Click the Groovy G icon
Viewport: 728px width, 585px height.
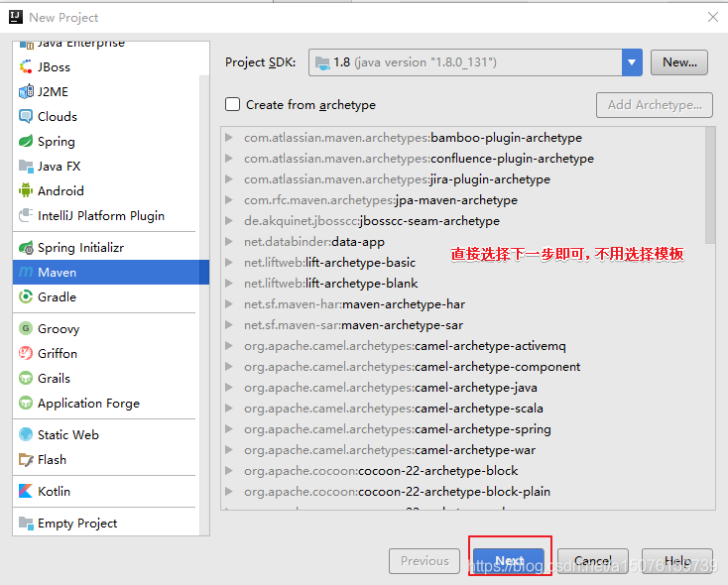pyautogui.click(x=26, y=329)
